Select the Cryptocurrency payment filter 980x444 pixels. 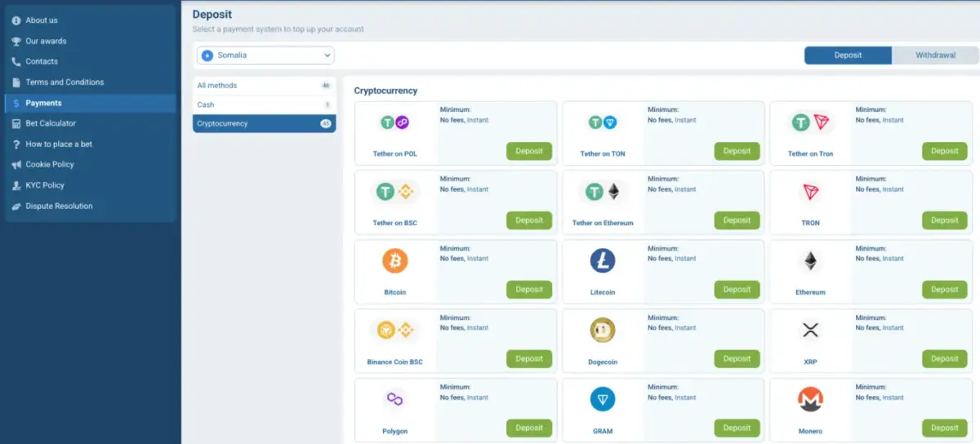pos(264,123)
